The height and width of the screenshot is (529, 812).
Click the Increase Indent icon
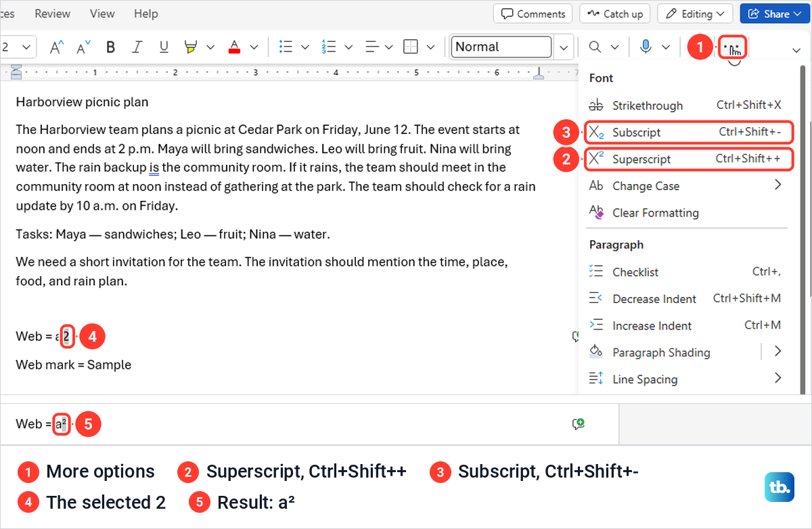pyautogui.click(x=596, y=325)
